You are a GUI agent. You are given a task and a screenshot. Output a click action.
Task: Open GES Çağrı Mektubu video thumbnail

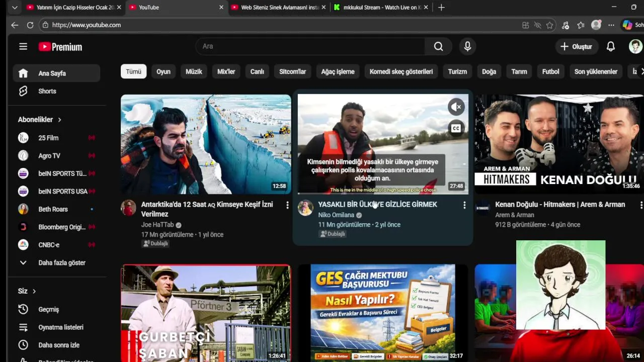tap(383, 313)
